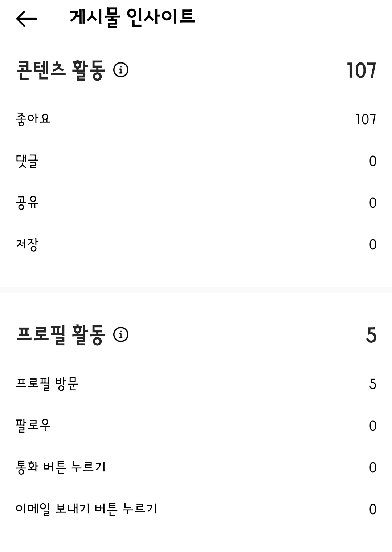Select the 콘텐츠 활동 section heading
The height and width of the screenshot is (552, 392).
coord(61,70)
